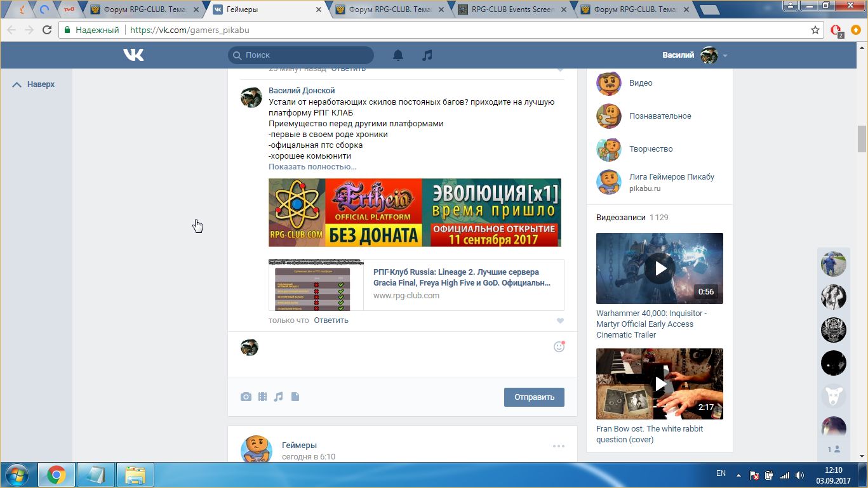Open the emoji smiley picker
The image size is (868, 488).
coord(559,346)
